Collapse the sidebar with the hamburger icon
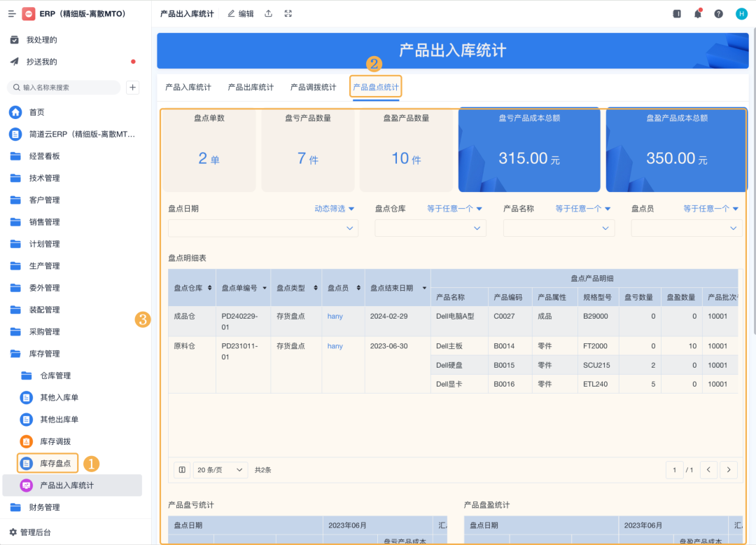756x545 pixels. 12,14
